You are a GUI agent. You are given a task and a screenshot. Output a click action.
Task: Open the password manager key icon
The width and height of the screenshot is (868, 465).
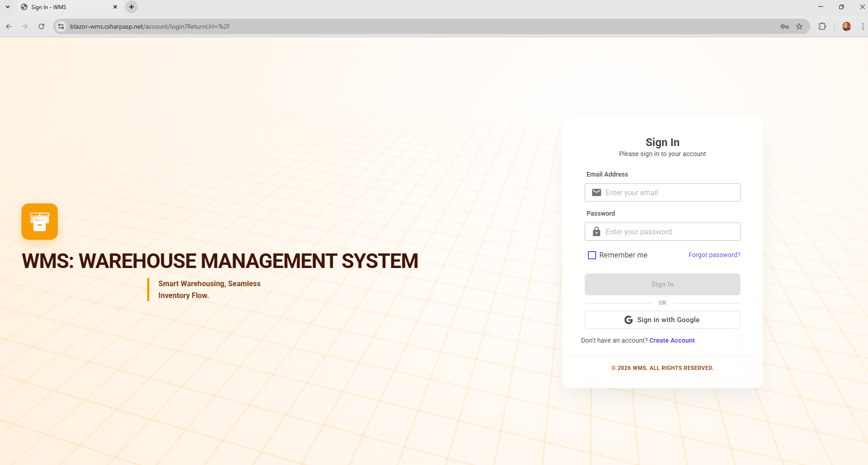784,26
